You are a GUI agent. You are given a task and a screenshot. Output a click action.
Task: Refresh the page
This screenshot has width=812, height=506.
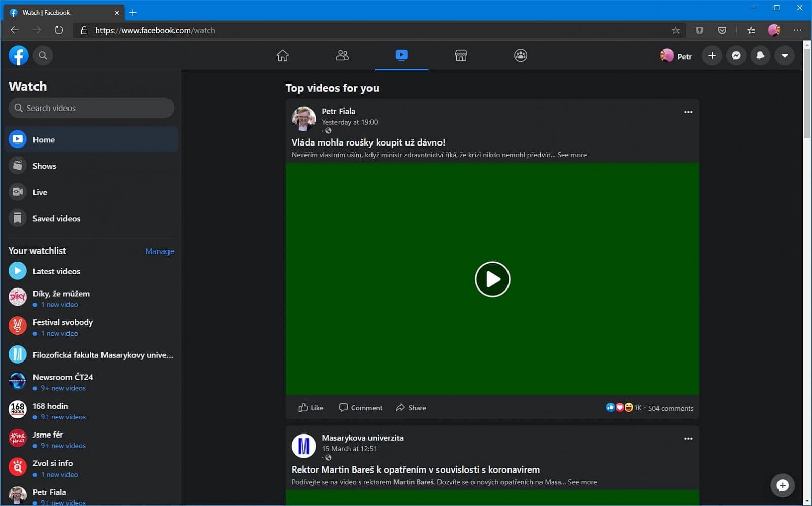59,30
